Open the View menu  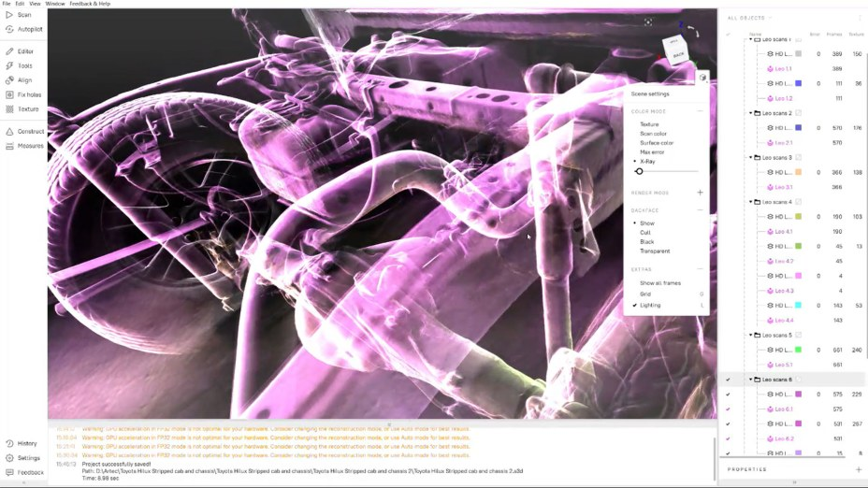click(35, 4)
